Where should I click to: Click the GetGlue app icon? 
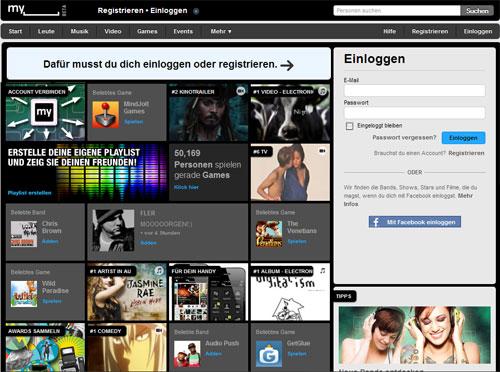coord(269,354)
